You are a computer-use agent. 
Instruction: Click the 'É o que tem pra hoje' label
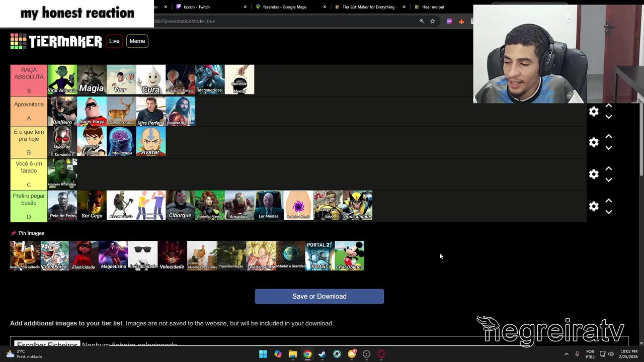[29, 141]
